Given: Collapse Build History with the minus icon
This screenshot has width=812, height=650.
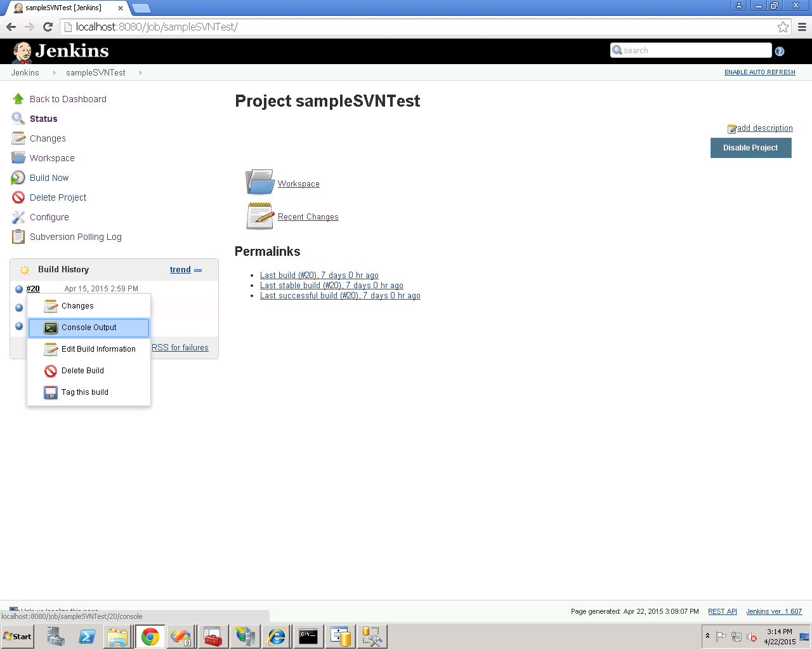Looking at the screenshot, I should coord(198,270).
